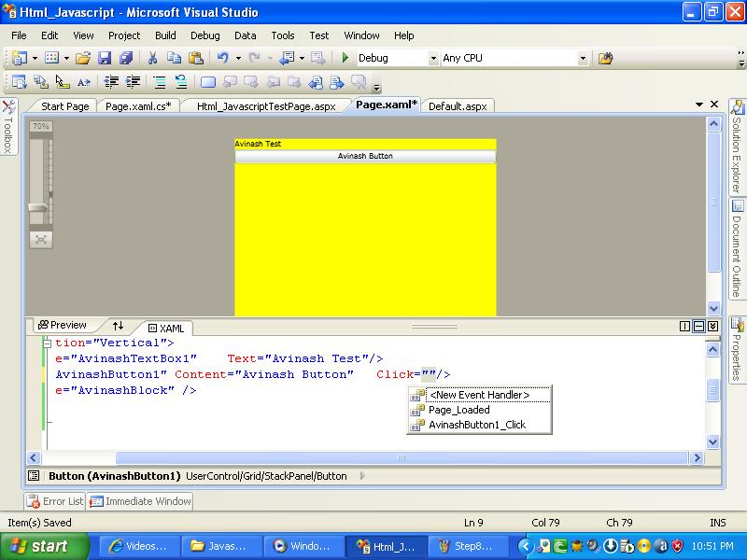Open the Navigate Backward dropdown arrow

pyautogui.click(x=302, y=58)
